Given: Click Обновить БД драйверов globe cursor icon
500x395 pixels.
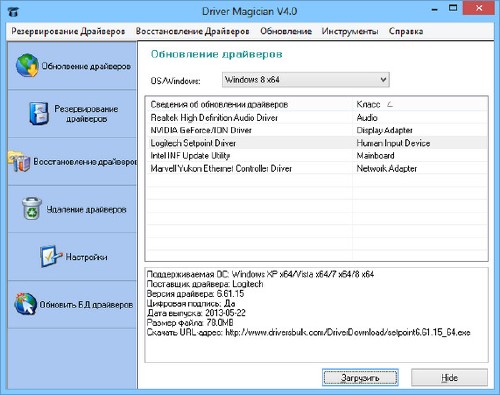Looking at the screenshot, I should [25, 304].
